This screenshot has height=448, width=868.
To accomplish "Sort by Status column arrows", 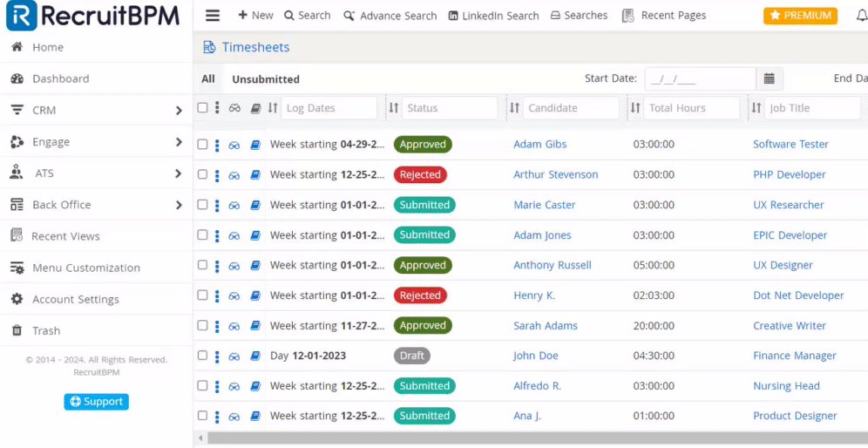I will tap(394, 108).
